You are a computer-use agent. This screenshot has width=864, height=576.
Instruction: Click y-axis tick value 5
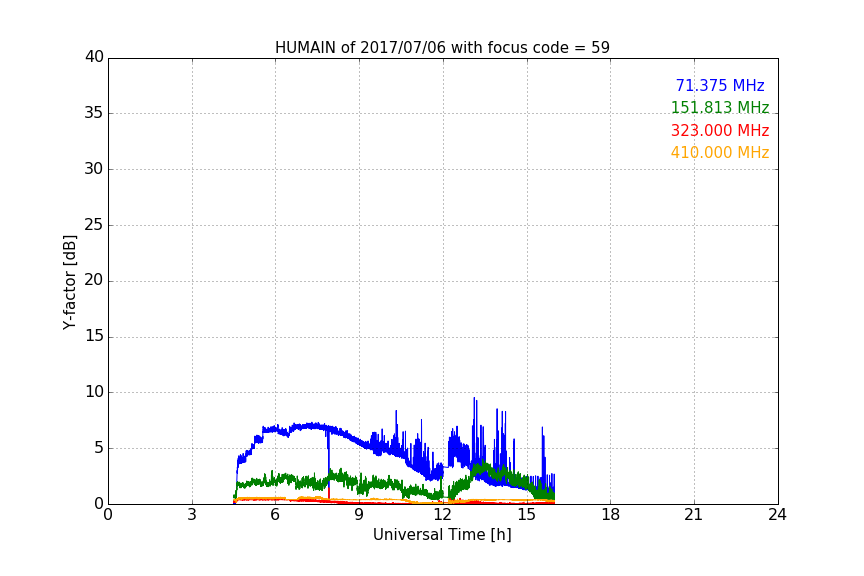pyautogui.click(x=99, y=448)
